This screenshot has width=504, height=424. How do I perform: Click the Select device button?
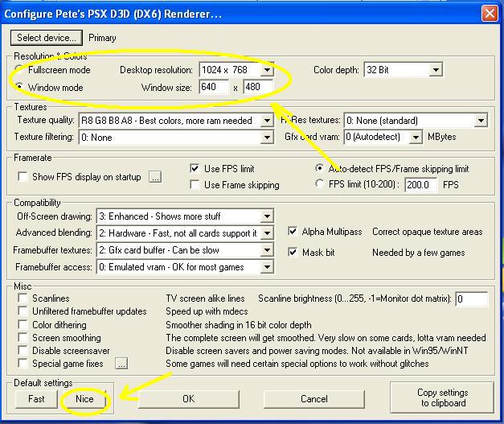(47, 38)
